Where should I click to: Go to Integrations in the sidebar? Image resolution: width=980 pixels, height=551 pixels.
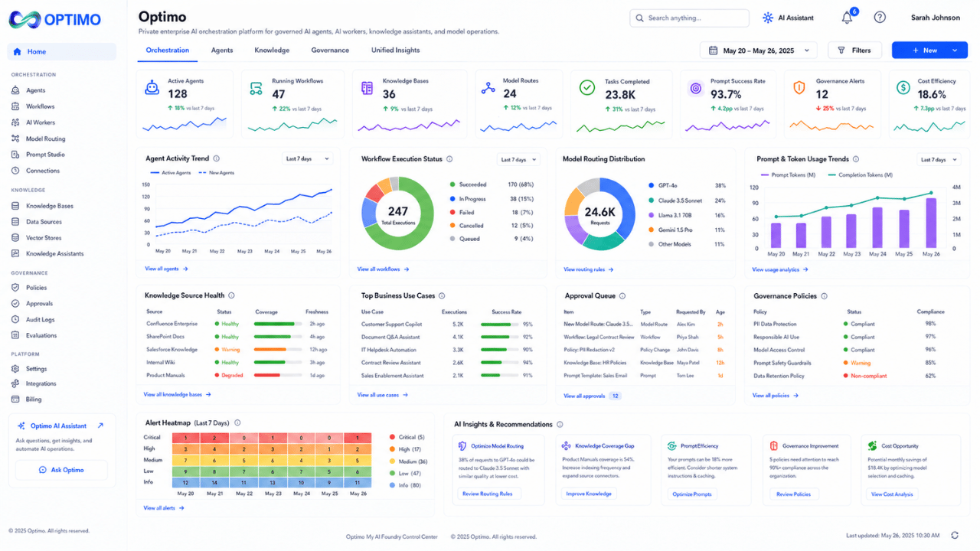point(41,383)
